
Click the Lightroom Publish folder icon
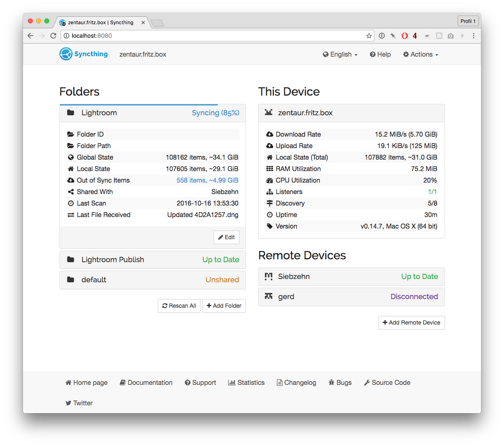(71, 259)
